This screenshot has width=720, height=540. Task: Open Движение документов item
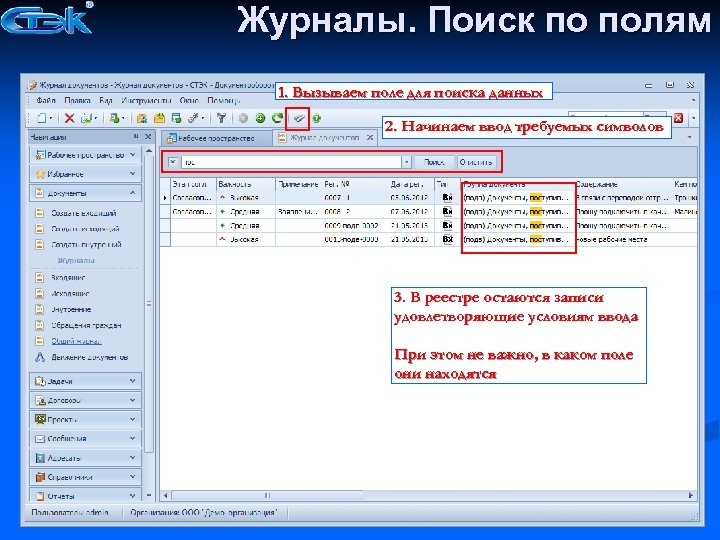click(x=90, y=357)
